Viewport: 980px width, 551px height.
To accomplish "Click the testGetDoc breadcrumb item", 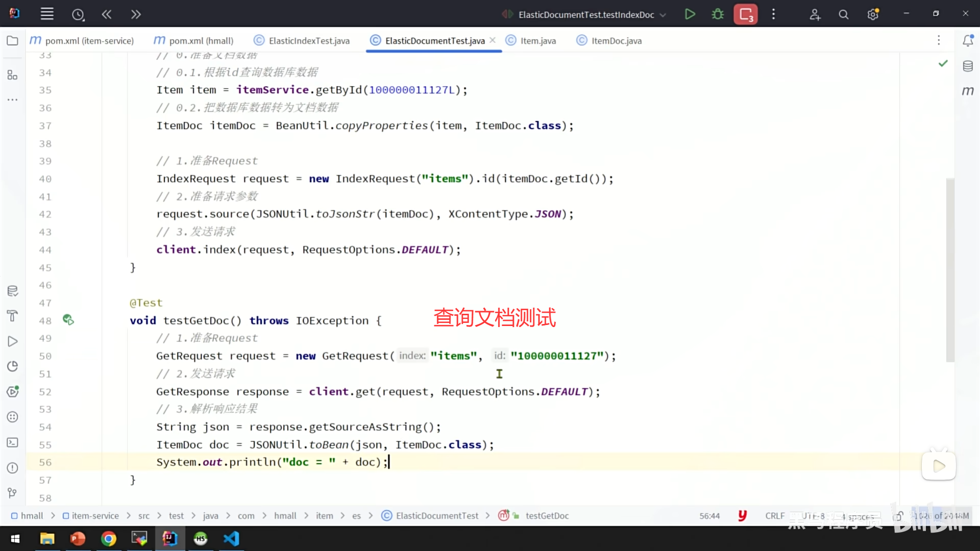I will 547,516.
